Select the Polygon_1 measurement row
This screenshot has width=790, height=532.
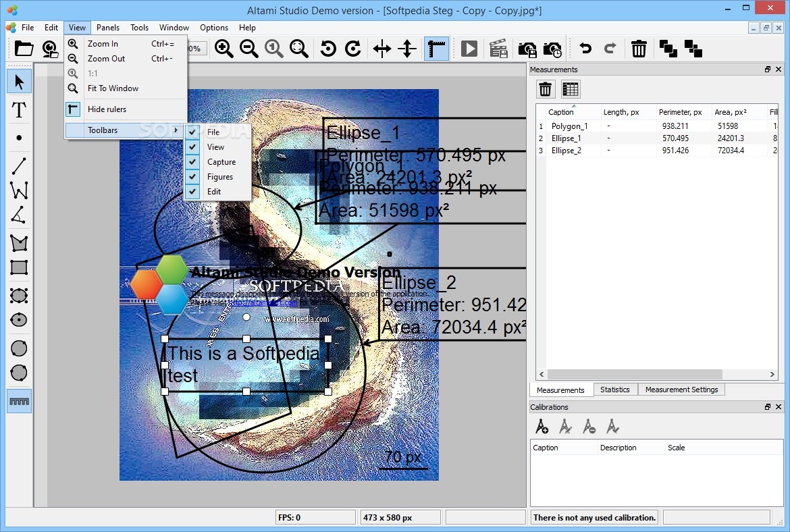pyautogui.click(x=657, y=126)
